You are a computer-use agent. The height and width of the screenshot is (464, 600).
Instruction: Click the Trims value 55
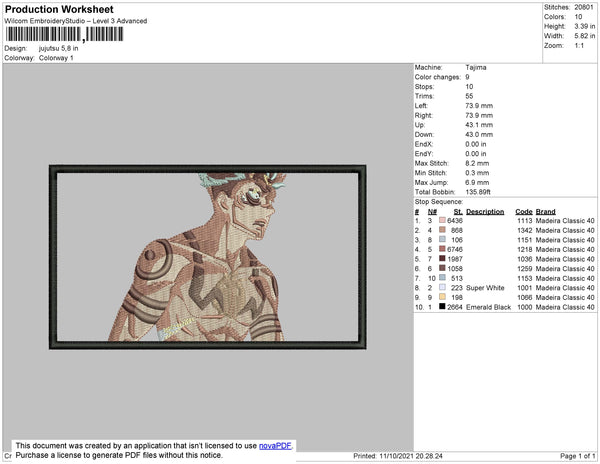click(469, 96)
